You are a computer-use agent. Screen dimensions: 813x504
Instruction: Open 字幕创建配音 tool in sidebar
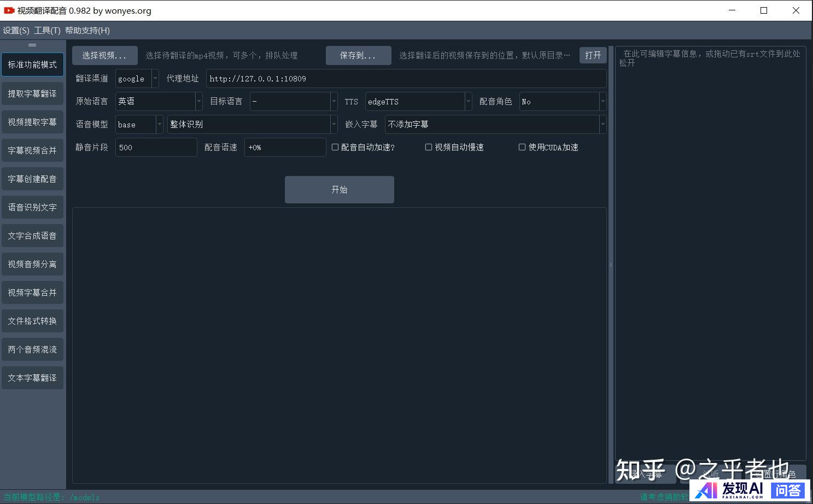click(32, 179)
